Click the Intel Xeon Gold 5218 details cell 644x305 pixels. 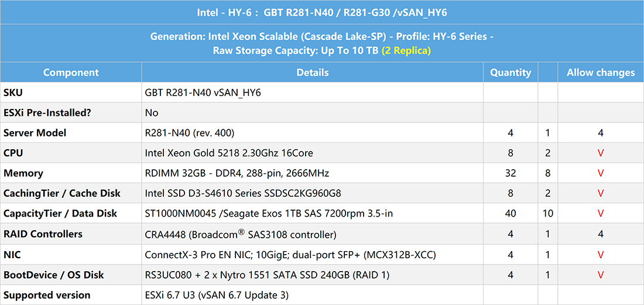point(229,153)
